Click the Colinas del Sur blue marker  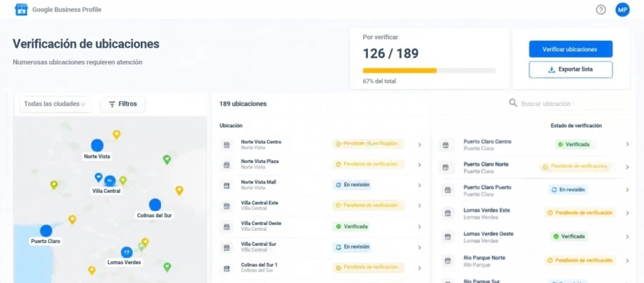155,204
